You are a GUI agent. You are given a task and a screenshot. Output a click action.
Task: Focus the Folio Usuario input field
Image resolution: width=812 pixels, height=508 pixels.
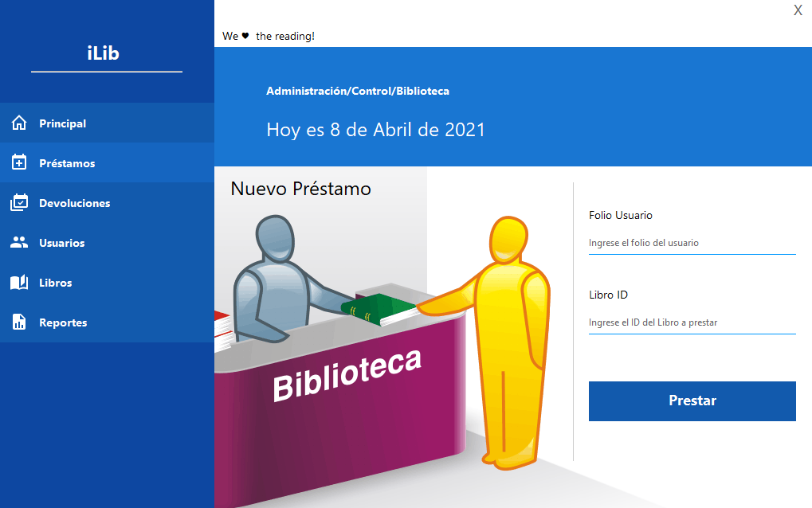[692, 243]
